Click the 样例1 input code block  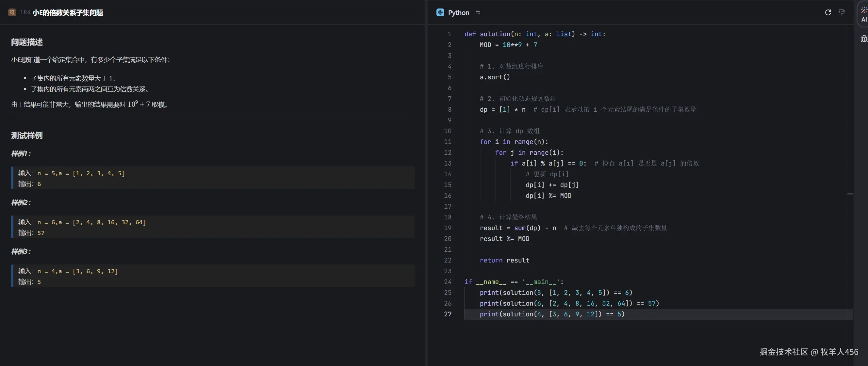pyautogui.click(x=212, y=178)
